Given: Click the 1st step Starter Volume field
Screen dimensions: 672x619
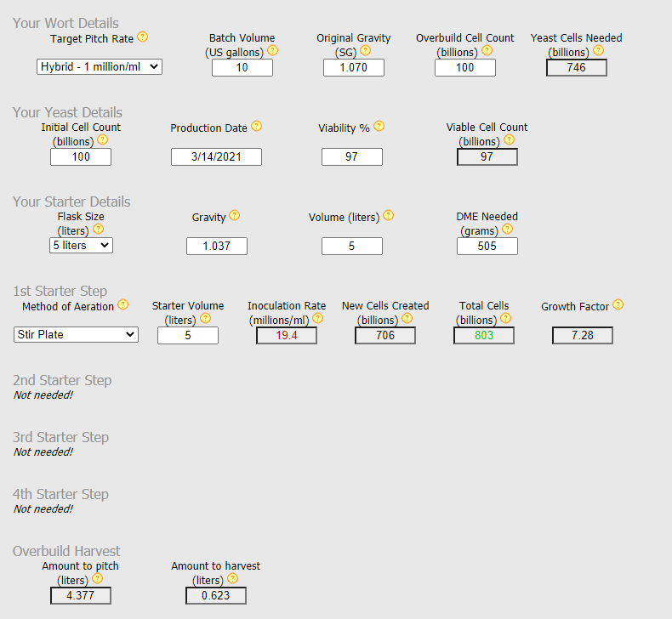Looking at the screenshot, I should click(188, 335).
